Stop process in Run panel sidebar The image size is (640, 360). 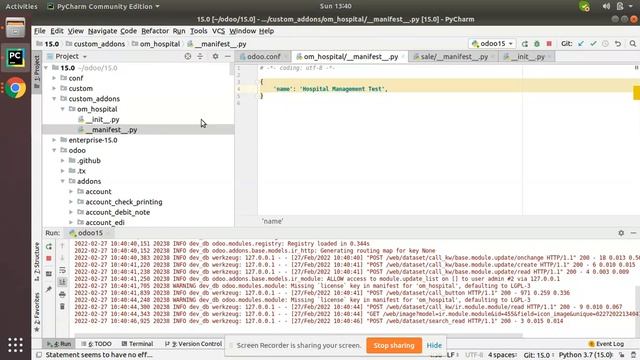coord(49,258)
